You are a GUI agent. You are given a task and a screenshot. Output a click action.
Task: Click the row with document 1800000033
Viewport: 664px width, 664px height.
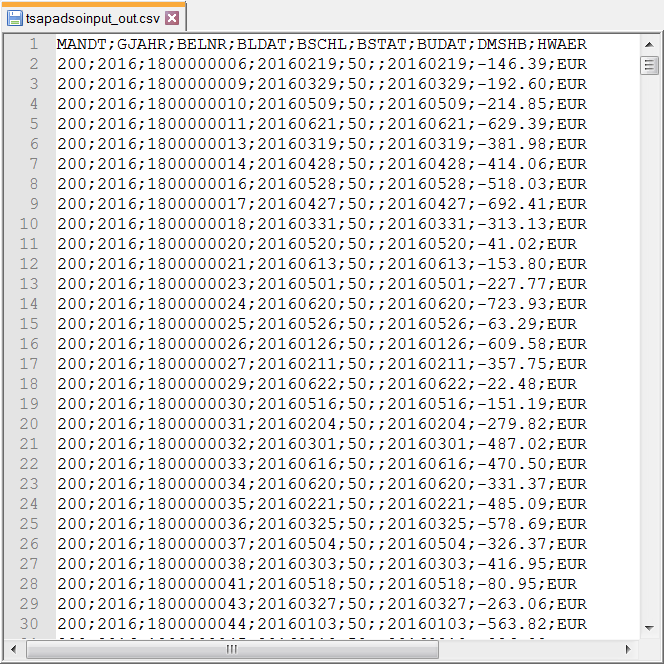pyautogui.click(x=322, y=464)
